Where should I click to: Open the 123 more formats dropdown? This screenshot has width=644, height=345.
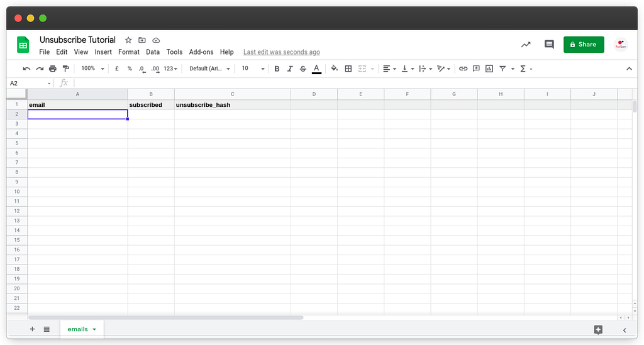click(170, 68)
